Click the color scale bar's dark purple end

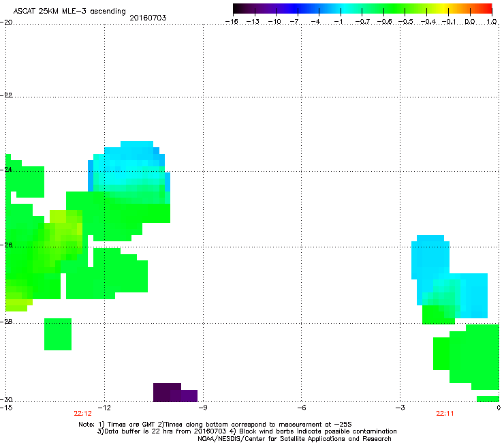tap(238, 8)
